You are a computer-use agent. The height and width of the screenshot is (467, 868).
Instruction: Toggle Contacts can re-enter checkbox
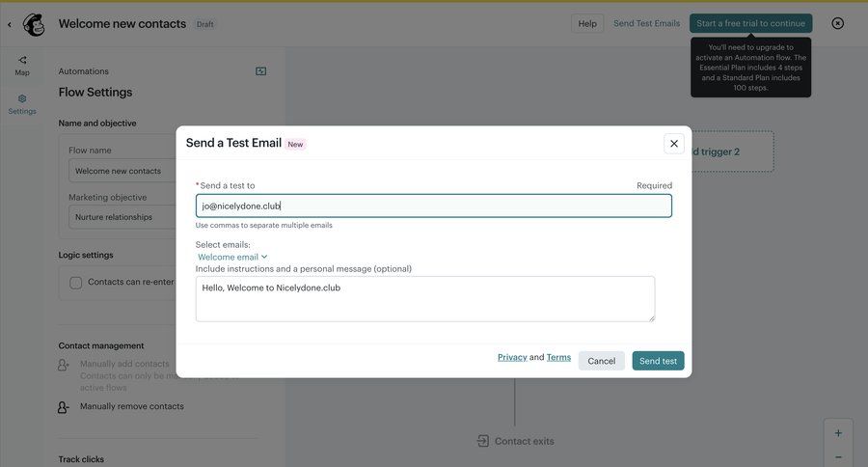[76, 283]
